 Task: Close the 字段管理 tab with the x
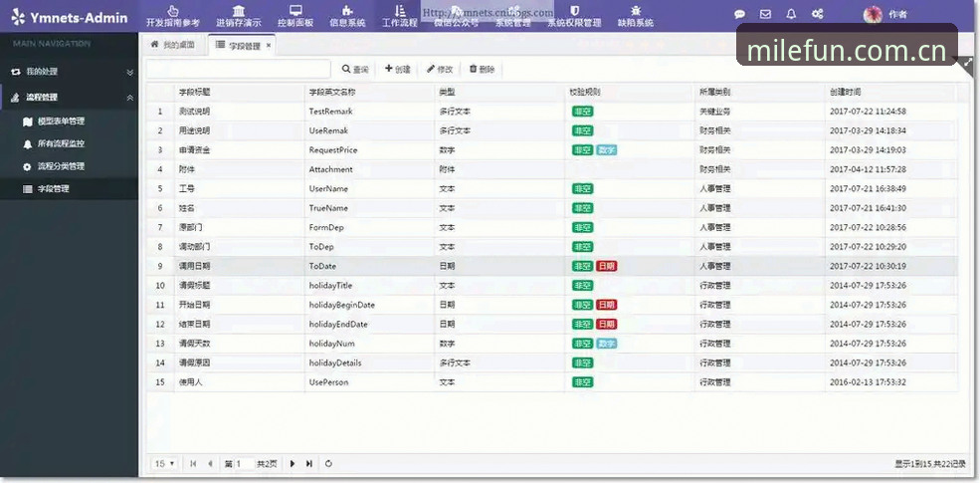269,46
